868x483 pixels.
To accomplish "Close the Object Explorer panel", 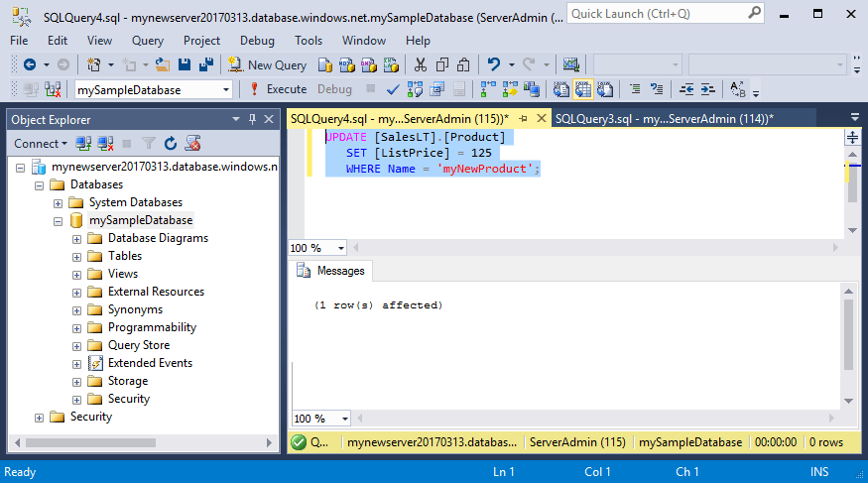I will coord(269,119).
